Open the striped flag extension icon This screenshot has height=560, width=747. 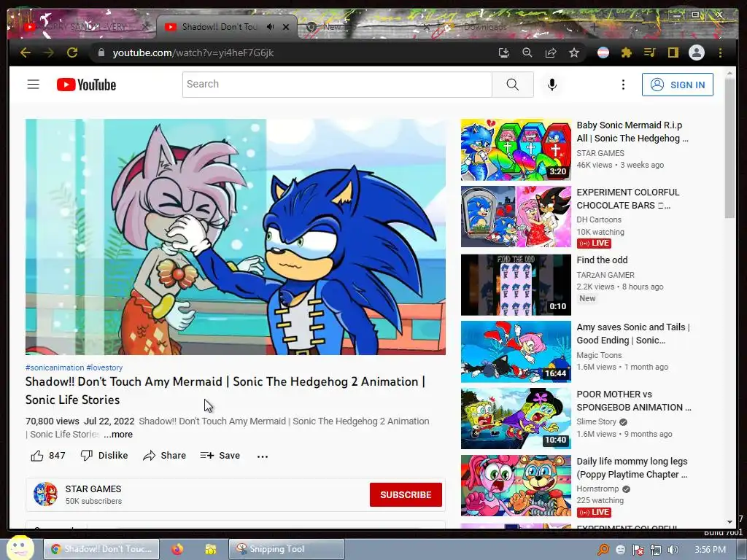tap(603, 52)
